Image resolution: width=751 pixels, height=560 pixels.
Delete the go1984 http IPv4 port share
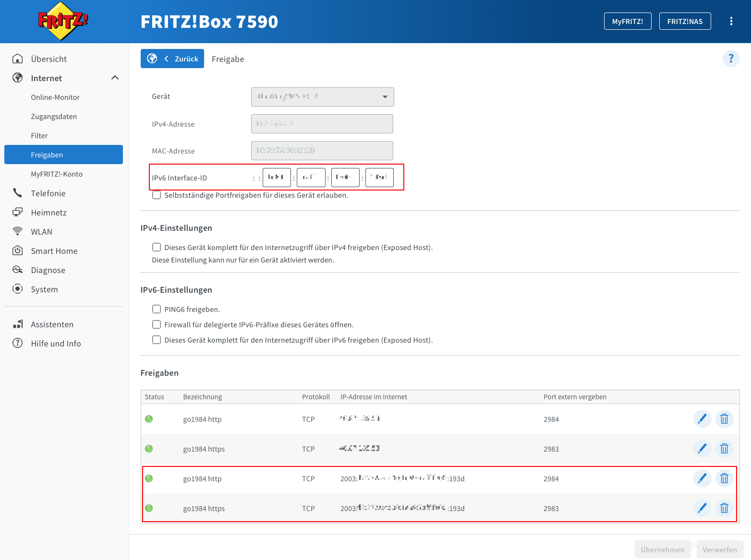724,419
